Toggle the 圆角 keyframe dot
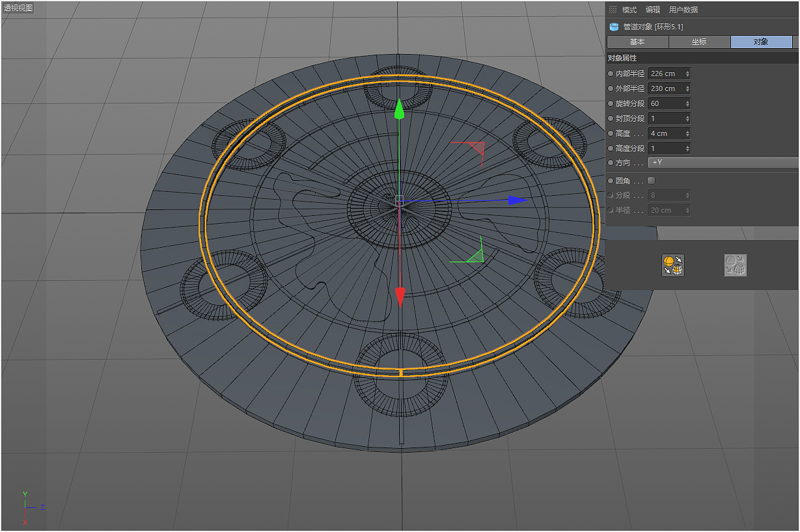The width and height of the screenshot is (800, 532). pyautogui.click(x=611, y=181)
